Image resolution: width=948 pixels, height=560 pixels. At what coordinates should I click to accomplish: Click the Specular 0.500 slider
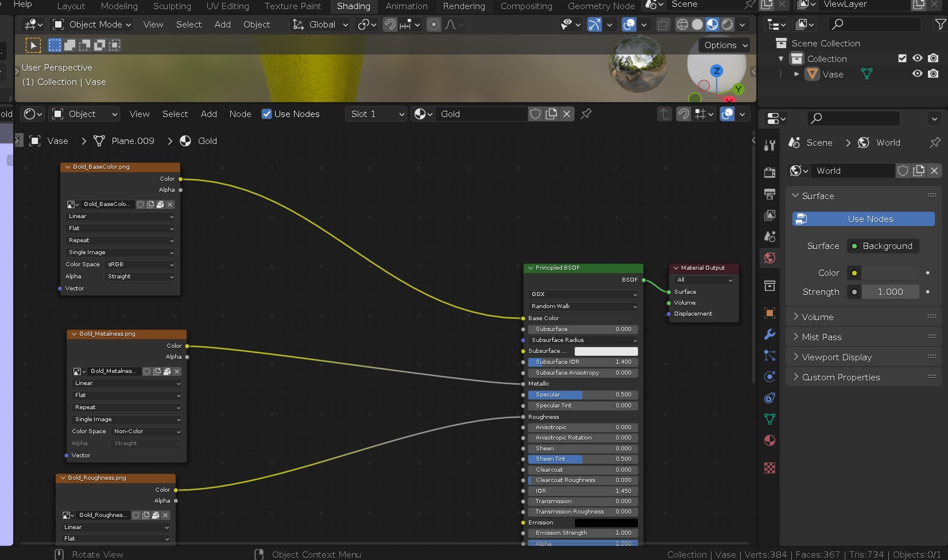[583, 395]
